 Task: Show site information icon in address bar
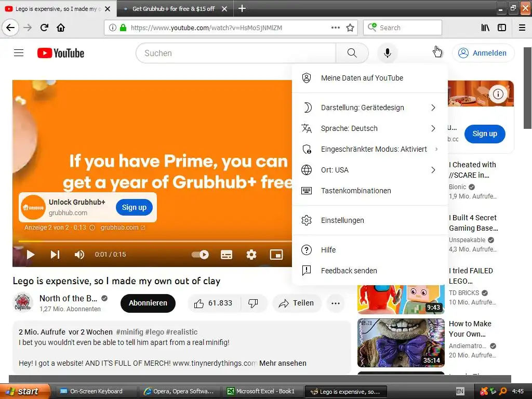(x=113, y=28)
